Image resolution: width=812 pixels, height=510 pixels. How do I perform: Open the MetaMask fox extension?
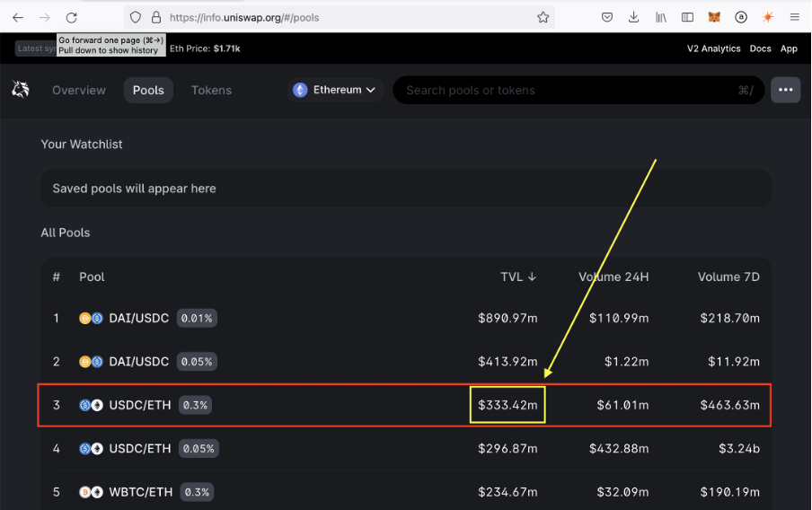[x=714, y=18]
